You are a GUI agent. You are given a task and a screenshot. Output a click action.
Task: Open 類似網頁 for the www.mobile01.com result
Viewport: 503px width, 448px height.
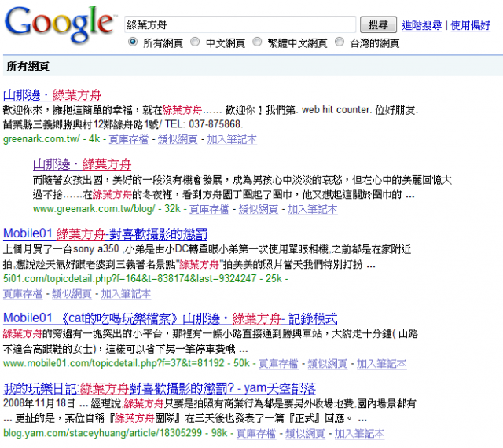pyautogui.click(x=328, y=364)
